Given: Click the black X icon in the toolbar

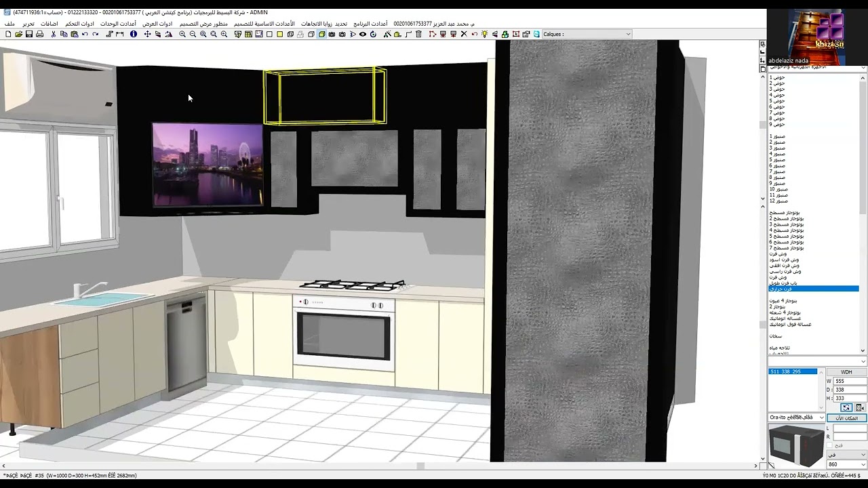Looking at the screenshot, I should click(x=464, y=34).
